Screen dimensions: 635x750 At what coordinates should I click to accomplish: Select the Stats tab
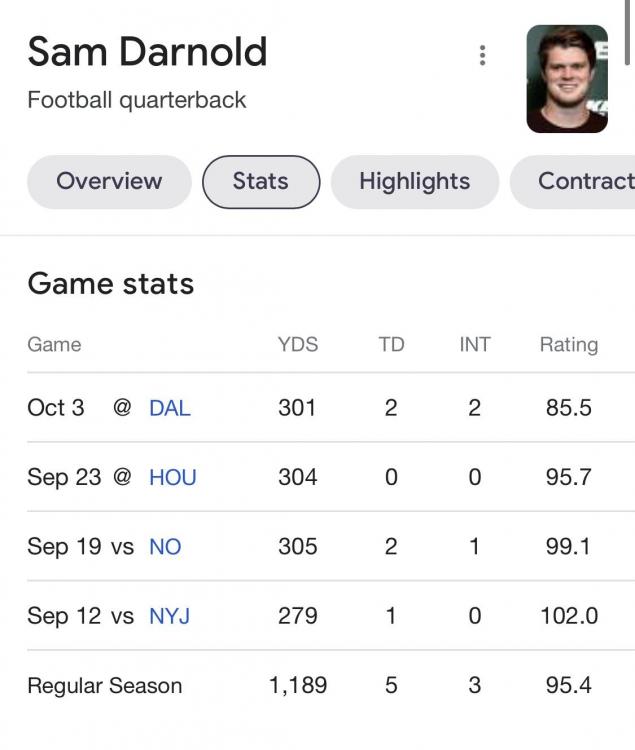click(260, 182)
